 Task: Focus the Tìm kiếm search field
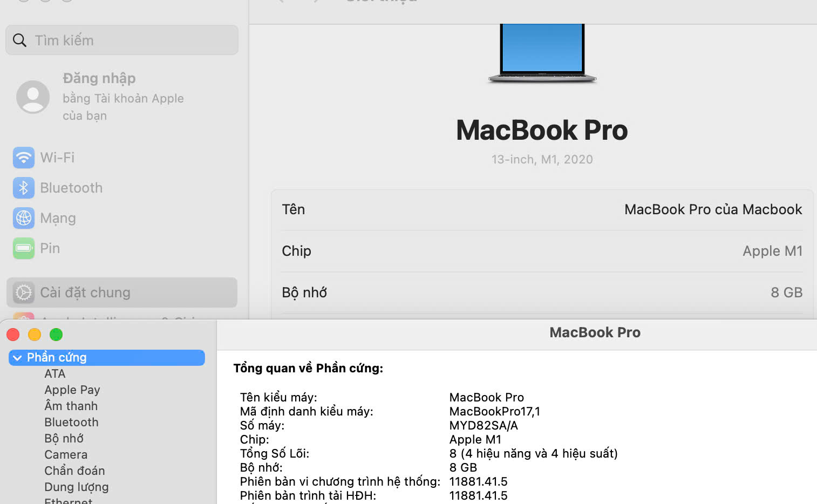coord(122,40)
